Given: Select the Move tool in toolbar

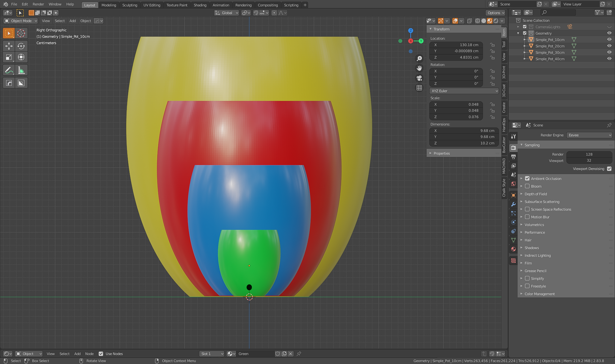Looking at the screenshot, I should point(9,46).
